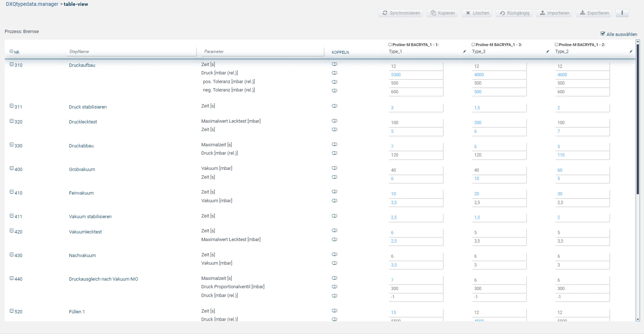Toggle couple icon for Vakuum stabilisieren Zeit

pos(334,216)
